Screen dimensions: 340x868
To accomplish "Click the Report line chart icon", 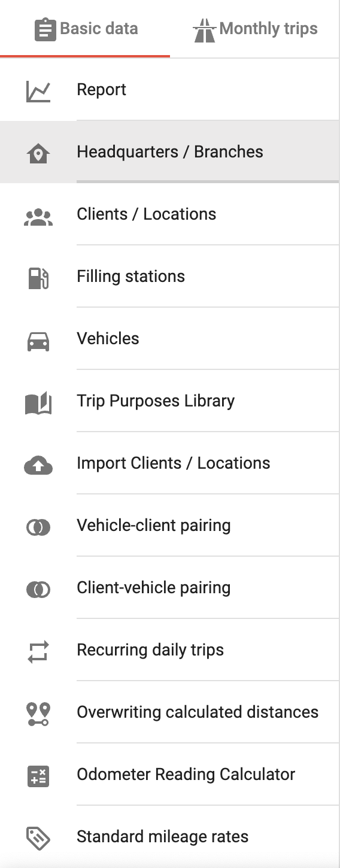I will pos(38,92).
